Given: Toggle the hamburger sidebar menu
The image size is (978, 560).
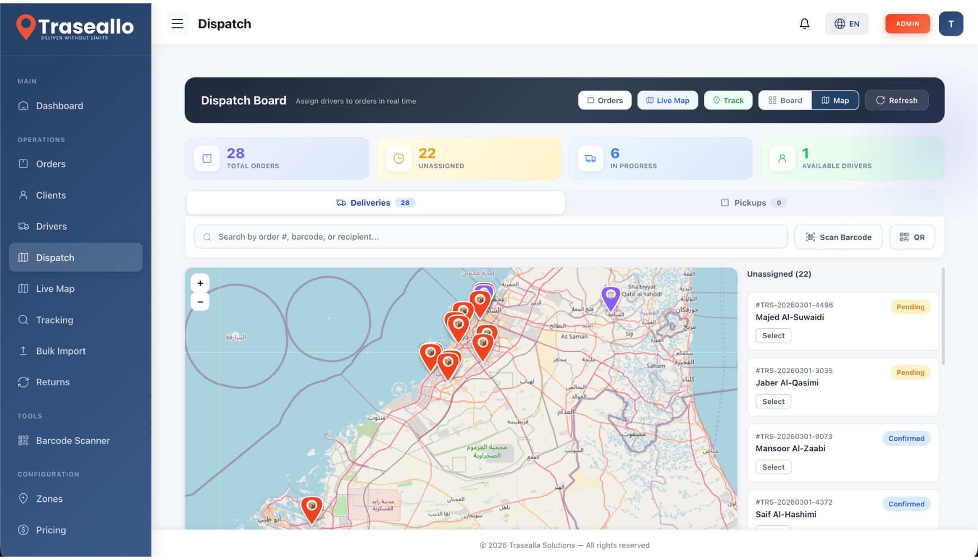Looking at the screenshot, I should 177,24.
